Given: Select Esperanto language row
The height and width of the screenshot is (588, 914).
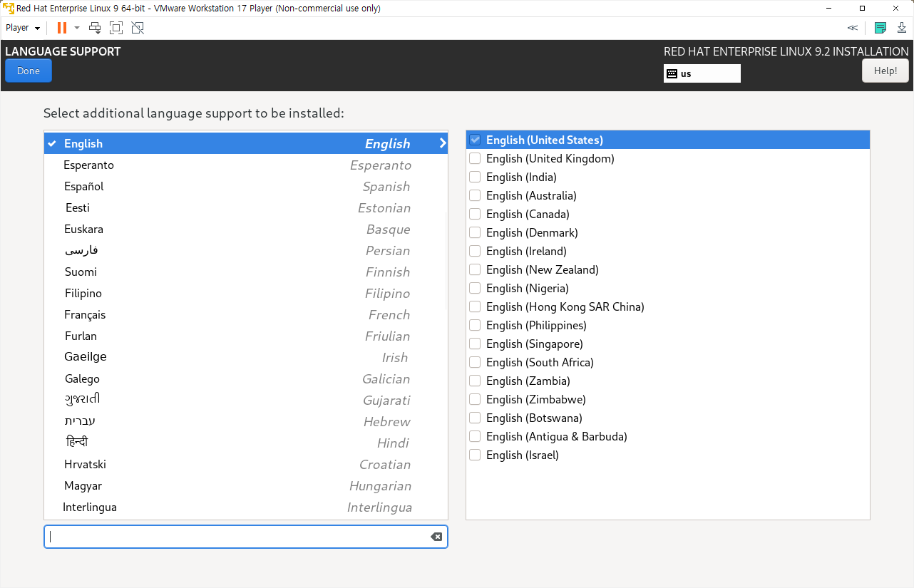Looking at the screenshot, I should [x=246, y=165].
